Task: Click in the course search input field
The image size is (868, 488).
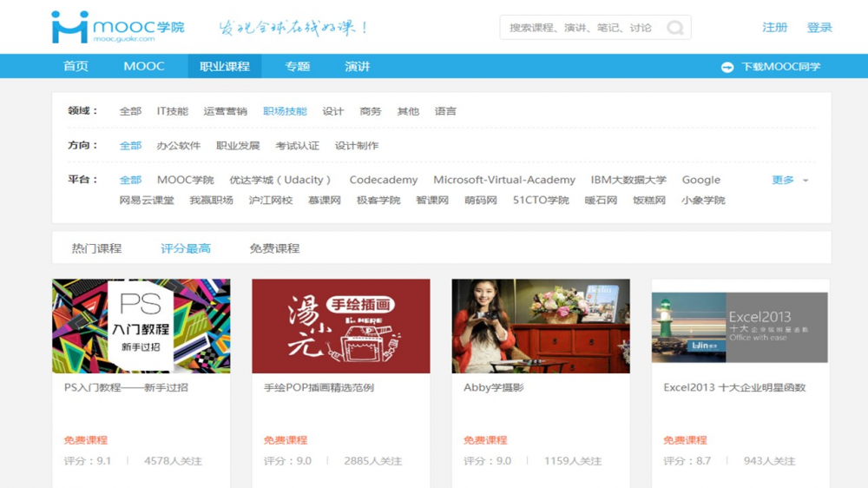Action: pyautogui.click(x=580, y=28)
